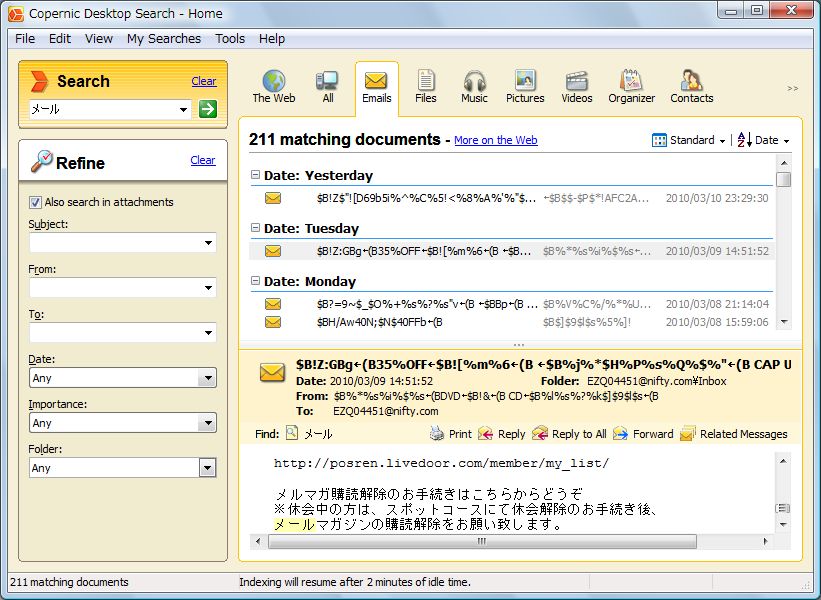
Task: Open the Organizer search category
Action: pyautogui.click(x=631, y=87)
